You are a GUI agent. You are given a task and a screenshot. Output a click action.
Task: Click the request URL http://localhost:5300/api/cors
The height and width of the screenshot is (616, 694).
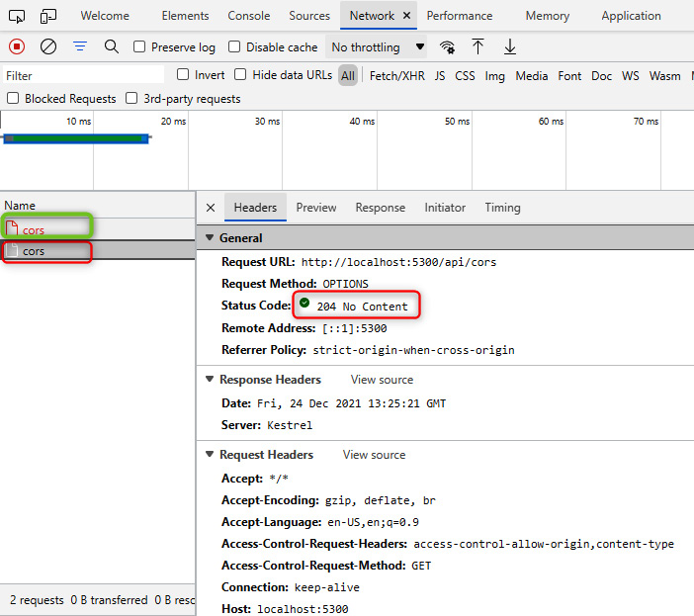tap(398, 262)
